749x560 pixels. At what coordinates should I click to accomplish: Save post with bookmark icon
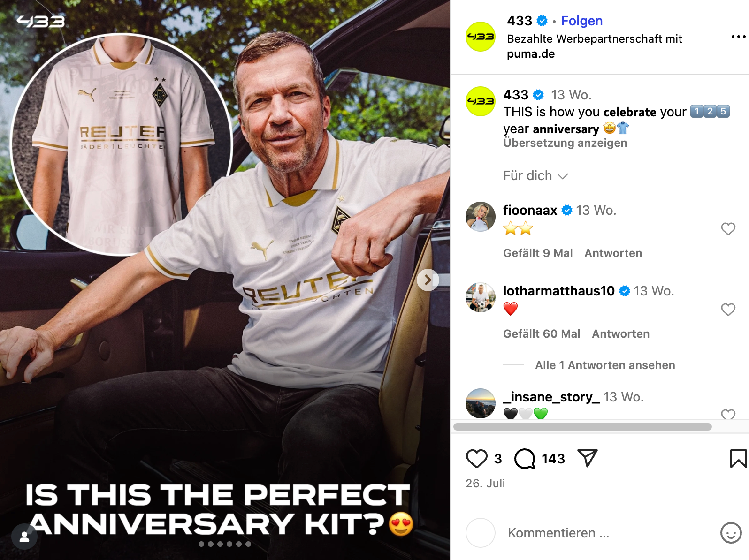click(x=738, y=459)
